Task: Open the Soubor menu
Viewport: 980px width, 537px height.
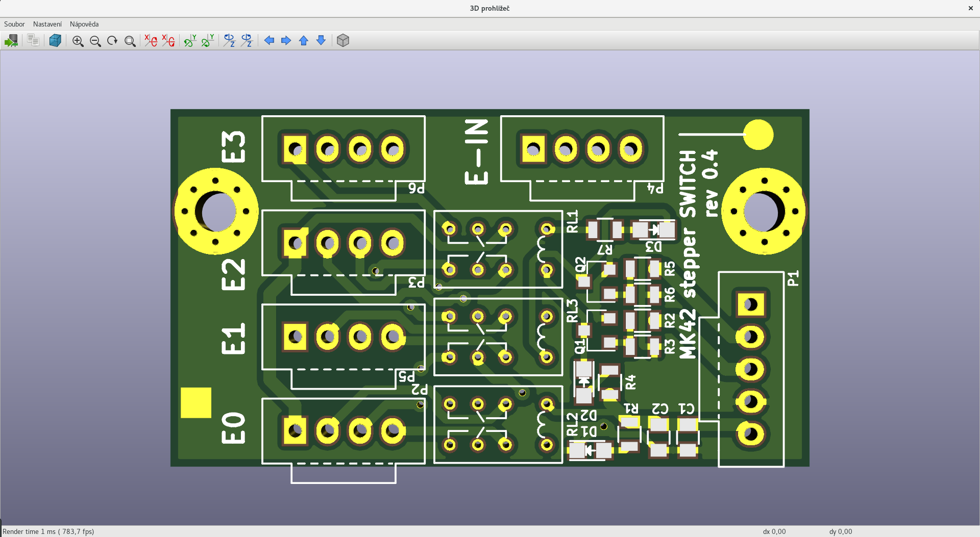Action: (x=14, y=24)
